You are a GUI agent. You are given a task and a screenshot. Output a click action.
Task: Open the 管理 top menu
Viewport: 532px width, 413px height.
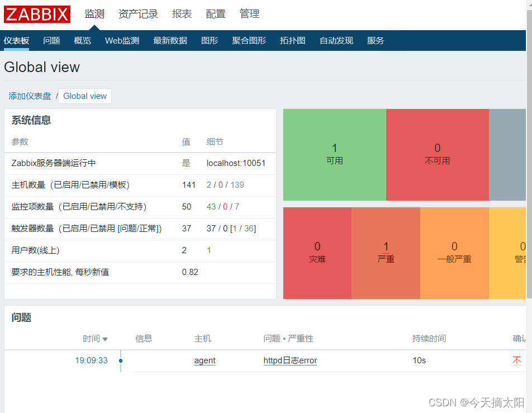249,14
